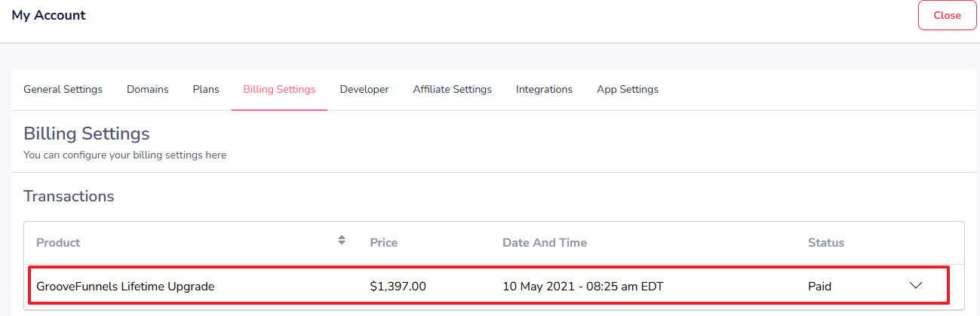Click the Billing Settings page heading
980x316 pixels.
pyautogui.click(x=87, y=134)
